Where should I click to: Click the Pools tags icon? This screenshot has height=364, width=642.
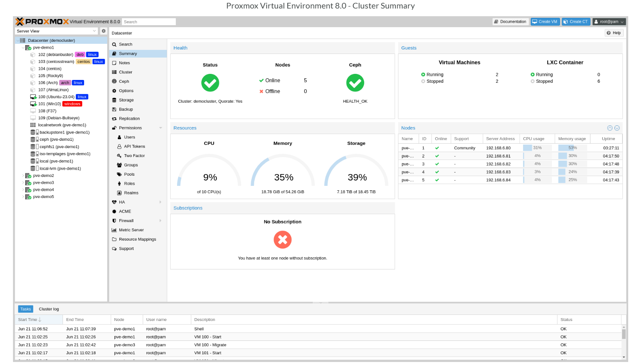119,174
